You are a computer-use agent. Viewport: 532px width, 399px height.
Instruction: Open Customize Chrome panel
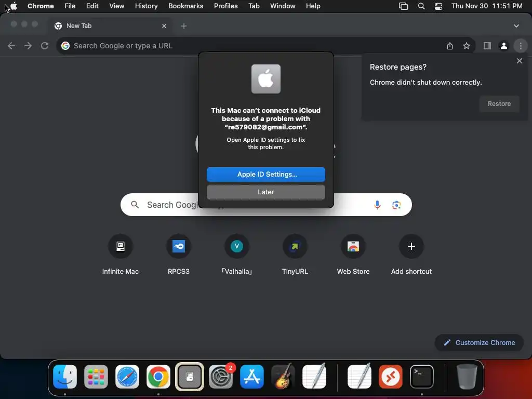click(479, 343)
